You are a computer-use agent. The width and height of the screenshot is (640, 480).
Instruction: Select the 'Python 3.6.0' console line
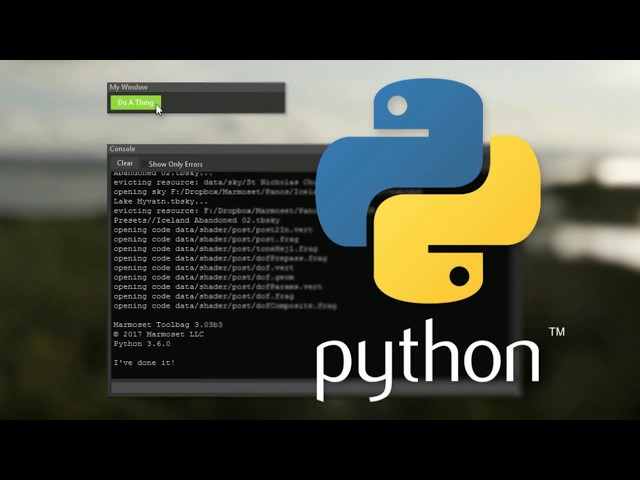click(142, 344)
